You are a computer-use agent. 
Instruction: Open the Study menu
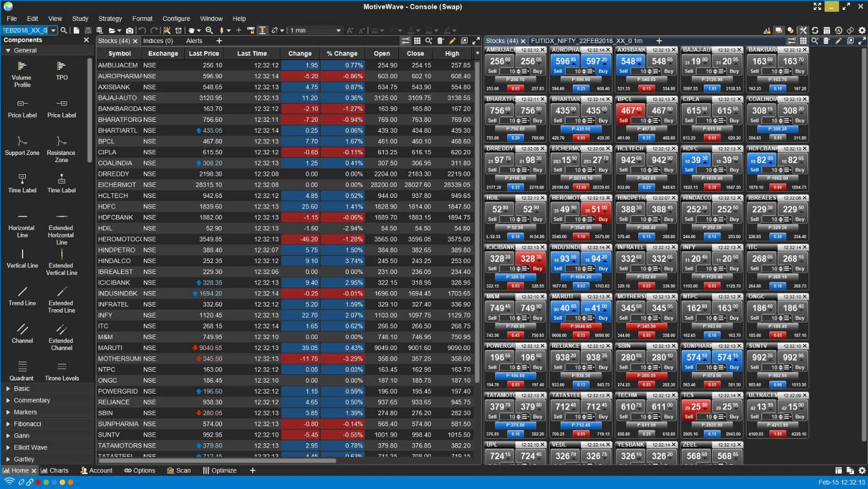pyautogui.click(x=80, y=19)
